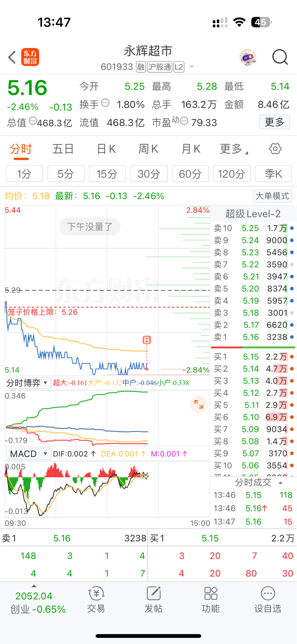This screenshot has width=297, height=644.
Task: Open the search magnifier icon
Action: [280, 57]
